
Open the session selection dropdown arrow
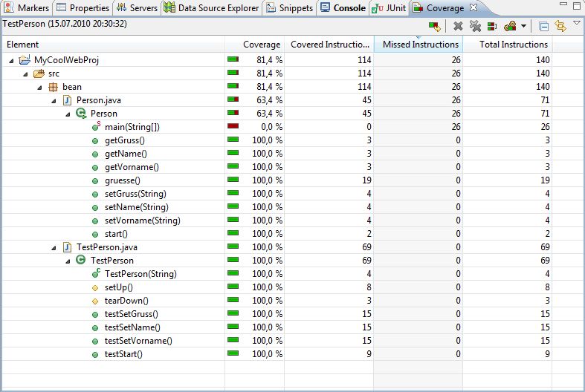[524, 27]
